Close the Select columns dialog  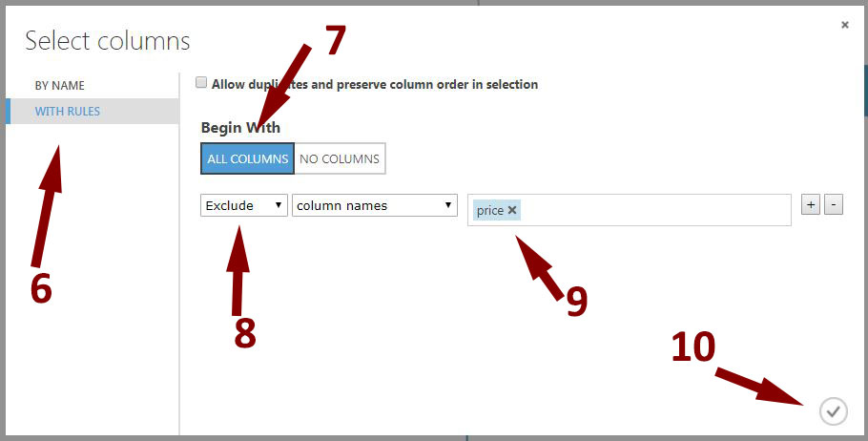(x=845, y=25)
